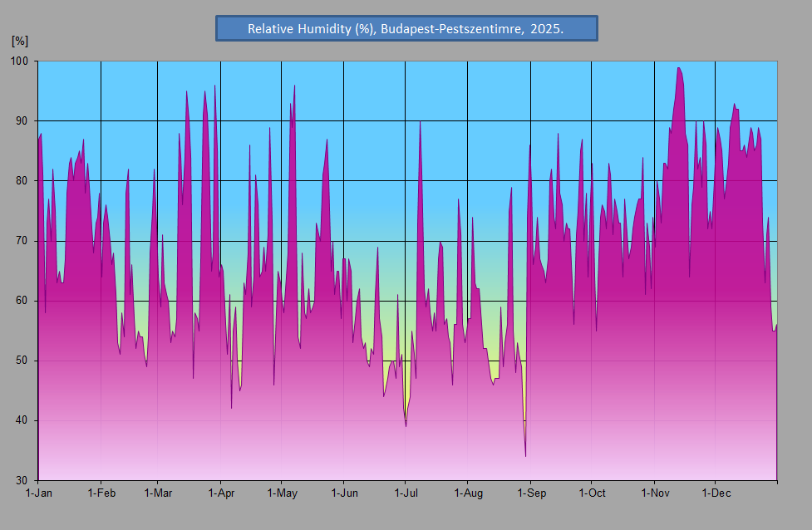This screenshot has width=812, height=530.
Task: Click the 1-Jul x-axis label
Action: click(406, 493)
